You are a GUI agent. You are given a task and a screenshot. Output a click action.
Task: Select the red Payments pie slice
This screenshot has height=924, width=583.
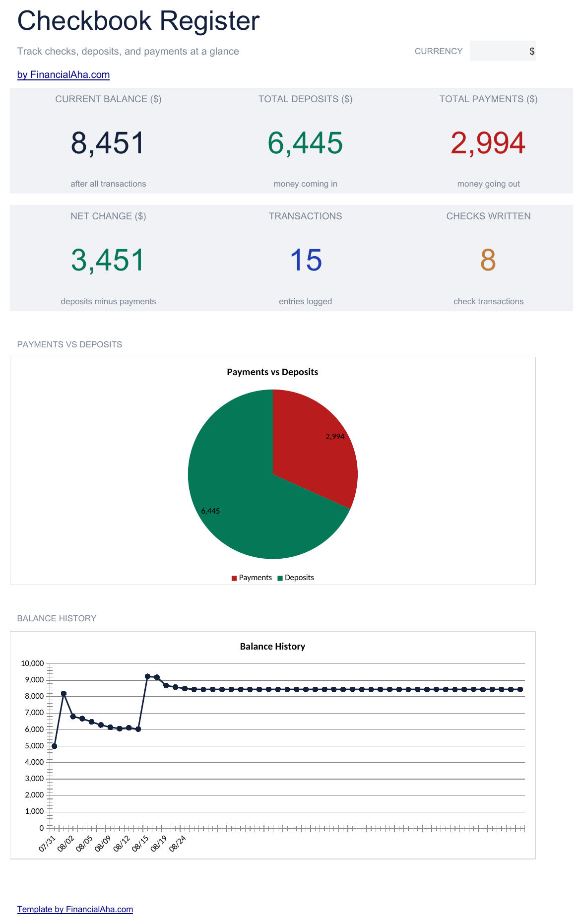[x=313, y=447]
